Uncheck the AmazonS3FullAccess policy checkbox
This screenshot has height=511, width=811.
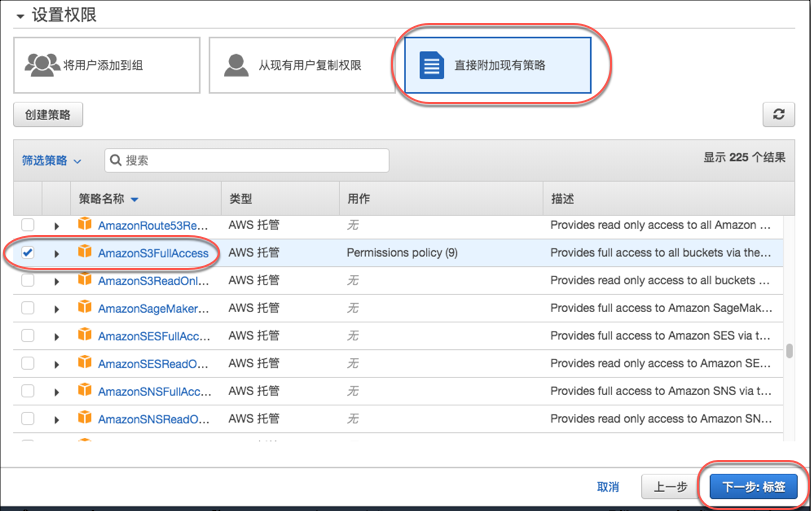tap(28, 253)
